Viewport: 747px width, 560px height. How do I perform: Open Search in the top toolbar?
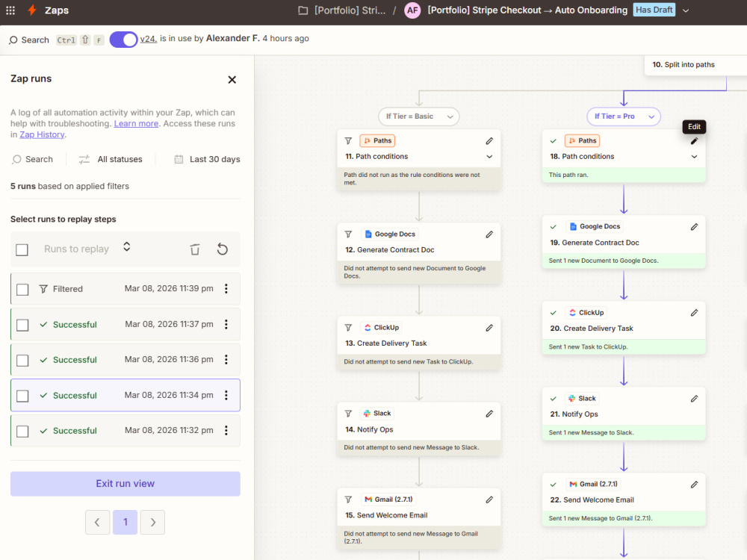click(29, 40)
